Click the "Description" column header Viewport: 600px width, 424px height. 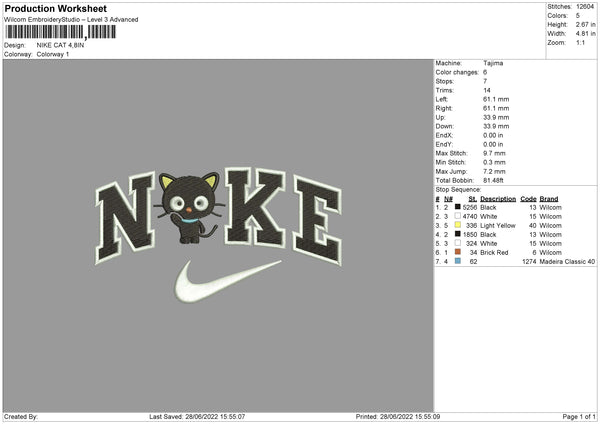click(x=498, y=199)
